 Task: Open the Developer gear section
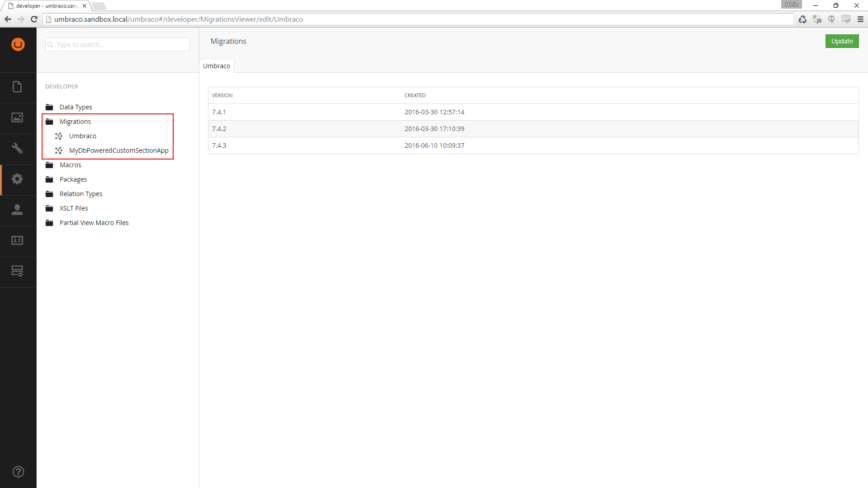[x=17, y=179]
